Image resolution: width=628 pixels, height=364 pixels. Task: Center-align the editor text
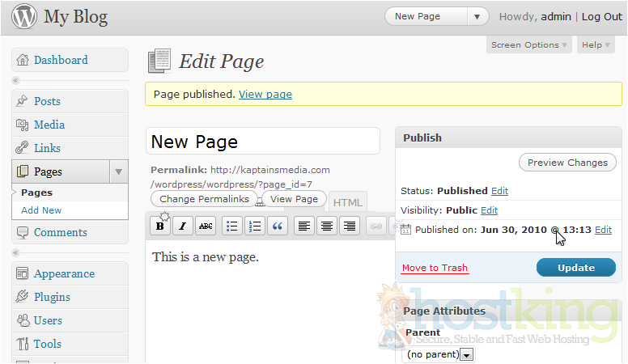(x=327, y=226)
